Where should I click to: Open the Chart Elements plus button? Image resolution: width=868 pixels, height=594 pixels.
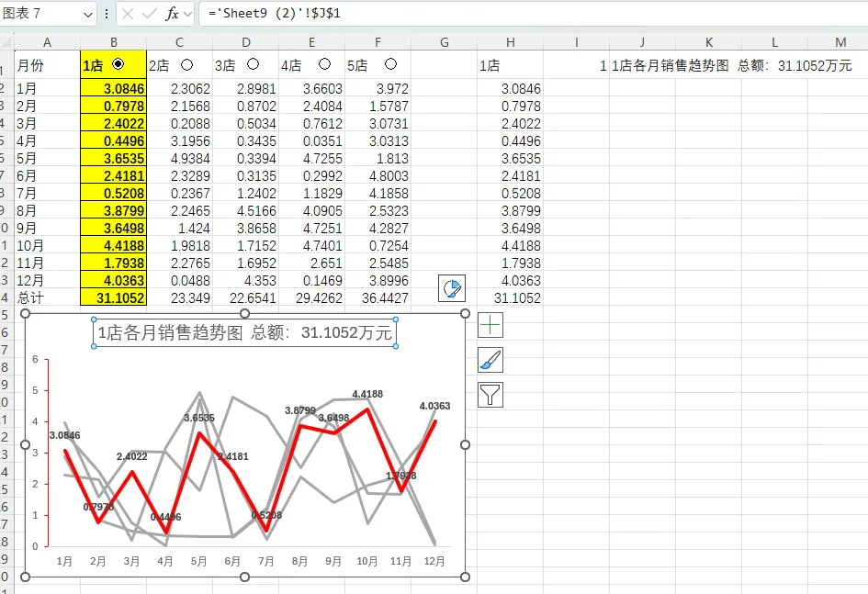pyautogui.click(x=490, y=325)
